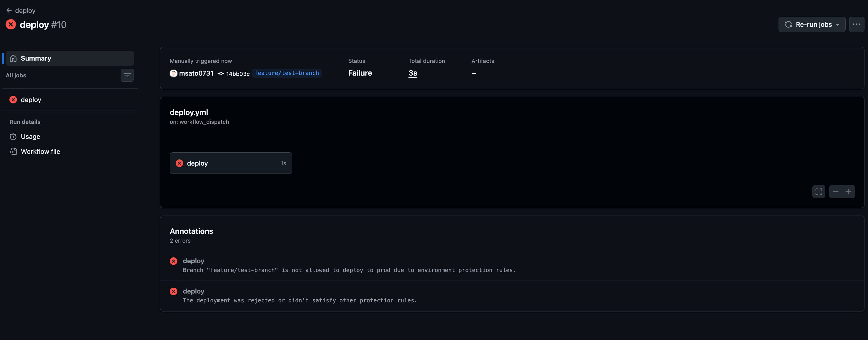868x340 pixels.
Task: Click the sync icon in Re-run jobs button
Action: tap(788, 24)
